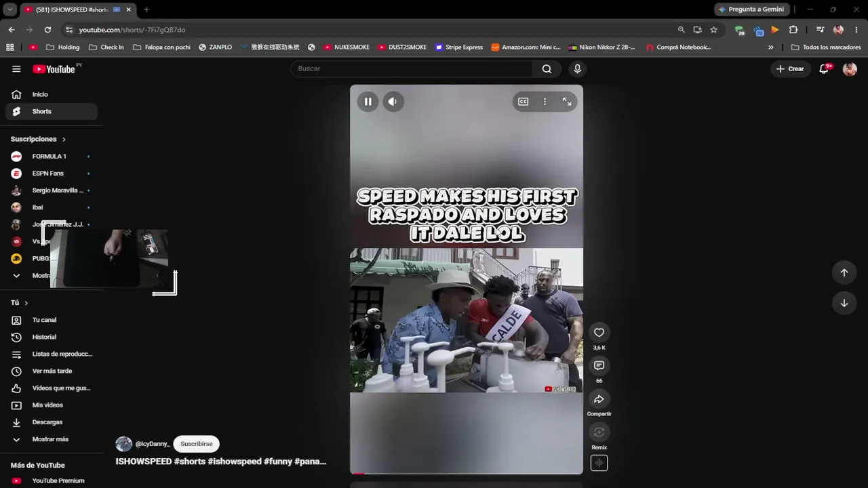Subscribe with the Suscribirse button

pyautogui.click(x=197, y=444)
